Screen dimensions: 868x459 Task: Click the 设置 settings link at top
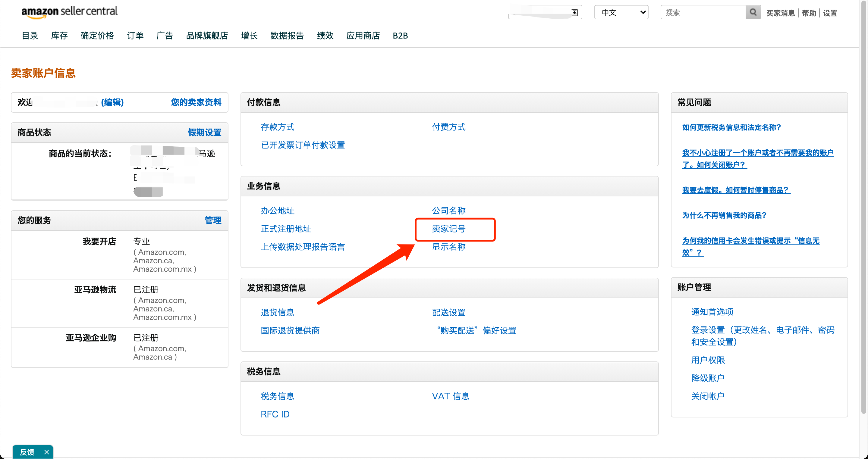(830, 13)
